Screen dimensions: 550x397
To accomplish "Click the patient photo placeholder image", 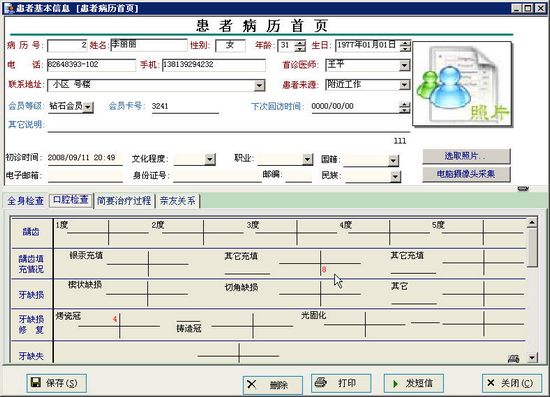I will [x=462, y=84].
